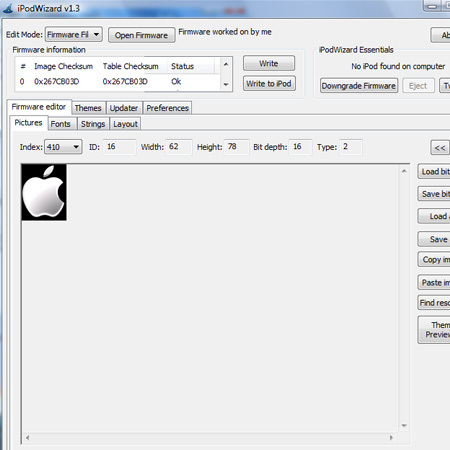Open the Preferences tab

167,108
